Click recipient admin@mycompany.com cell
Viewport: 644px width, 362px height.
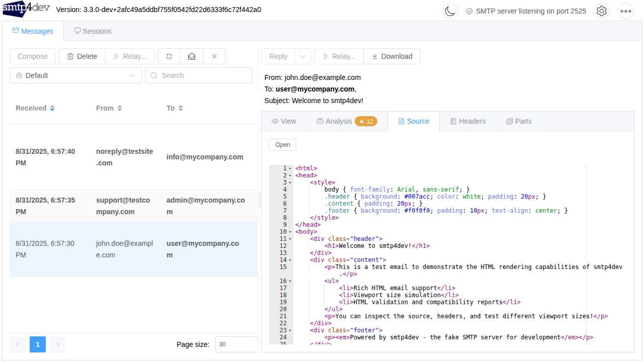coord(206,206)
